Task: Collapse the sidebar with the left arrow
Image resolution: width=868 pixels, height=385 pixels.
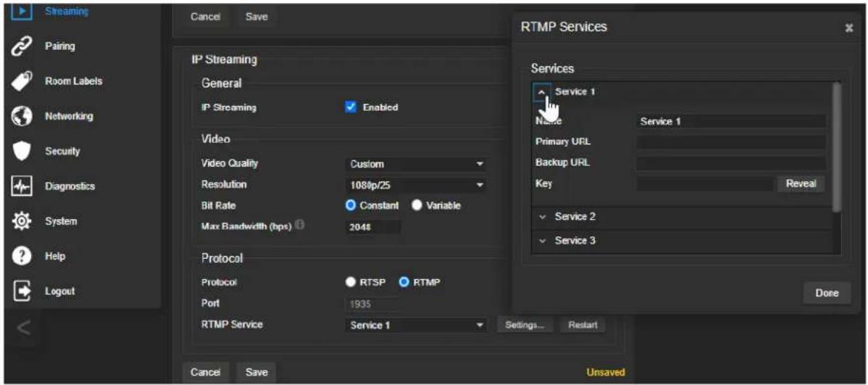Action: 22,328
